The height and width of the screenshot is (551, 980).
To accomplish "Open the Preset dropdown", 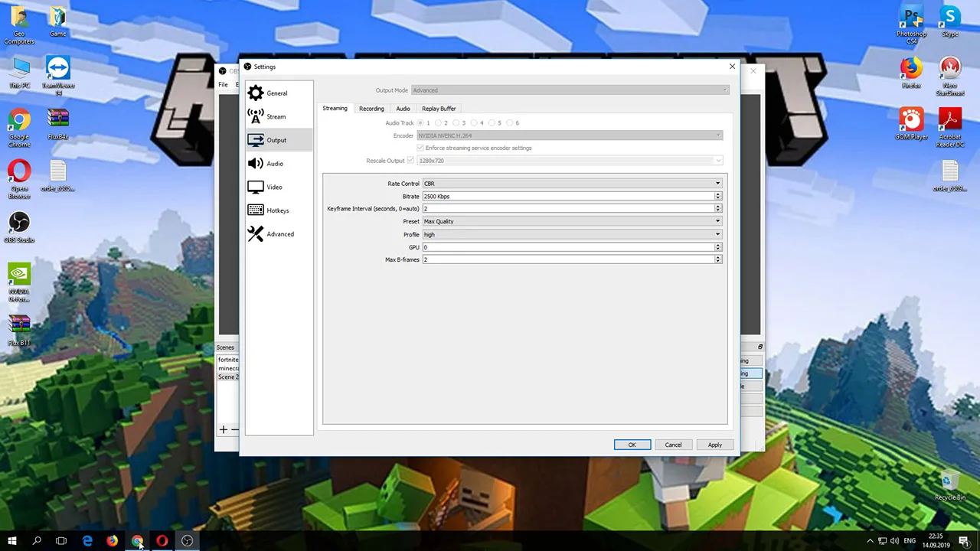I will (x=572, y=221).
